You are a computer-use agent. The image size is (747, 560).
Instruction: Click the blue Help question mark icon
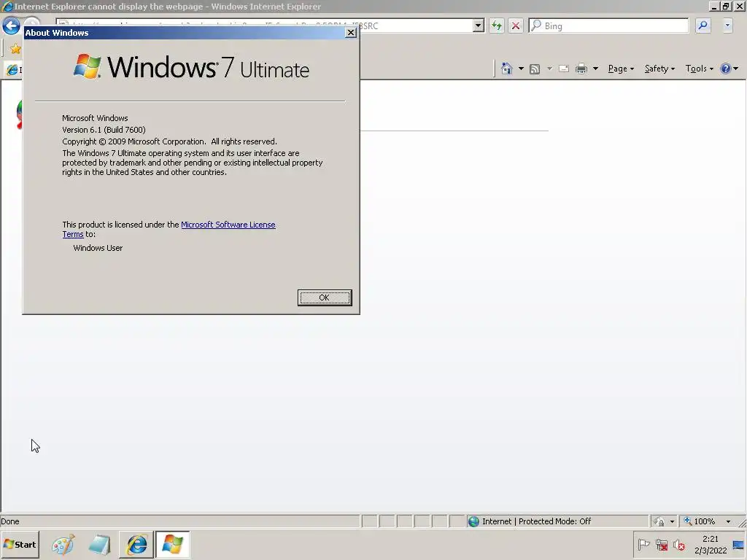(725, 69)
